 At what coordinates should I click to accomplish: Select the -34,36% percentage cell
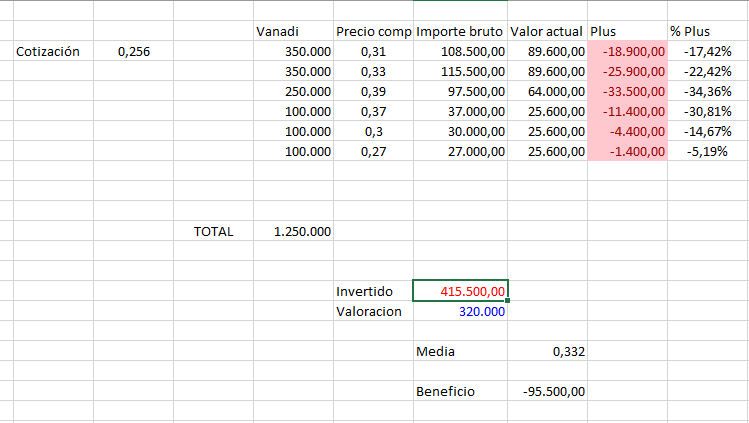coord(706,91)
